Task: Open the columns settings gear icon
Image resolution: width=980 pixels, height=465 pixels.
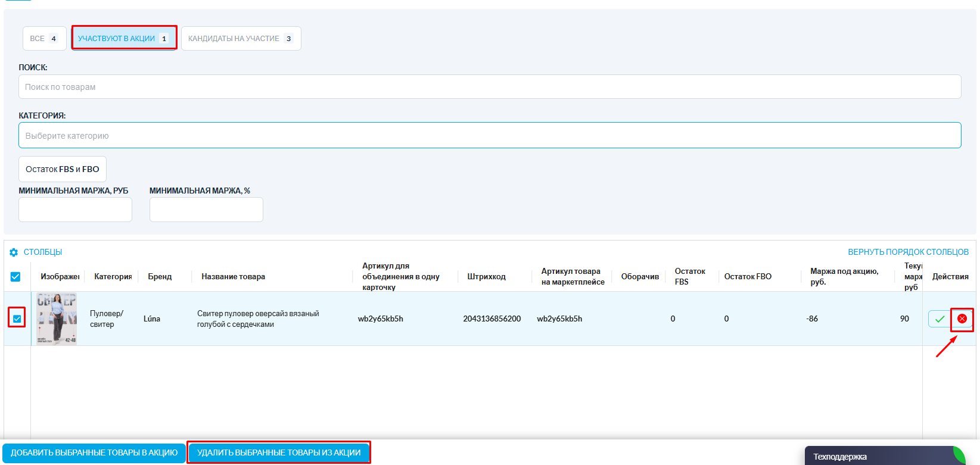Action: (14, 252)
